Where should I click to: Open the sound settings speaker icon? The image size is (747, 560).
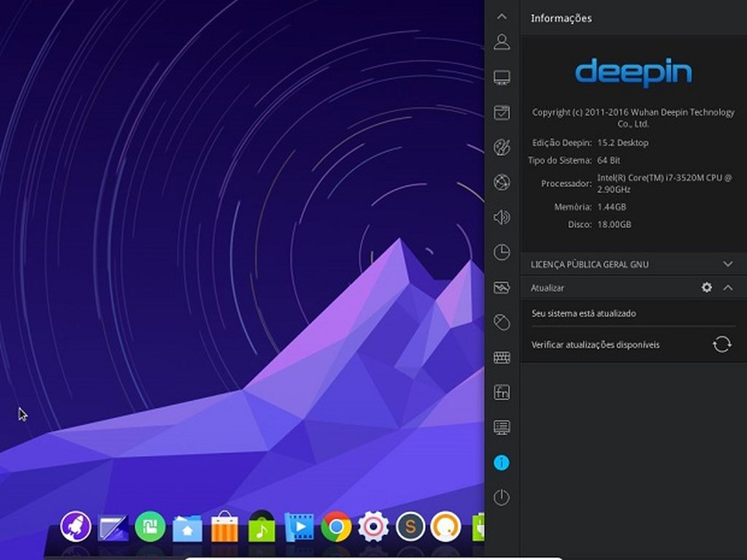[502, 218]
